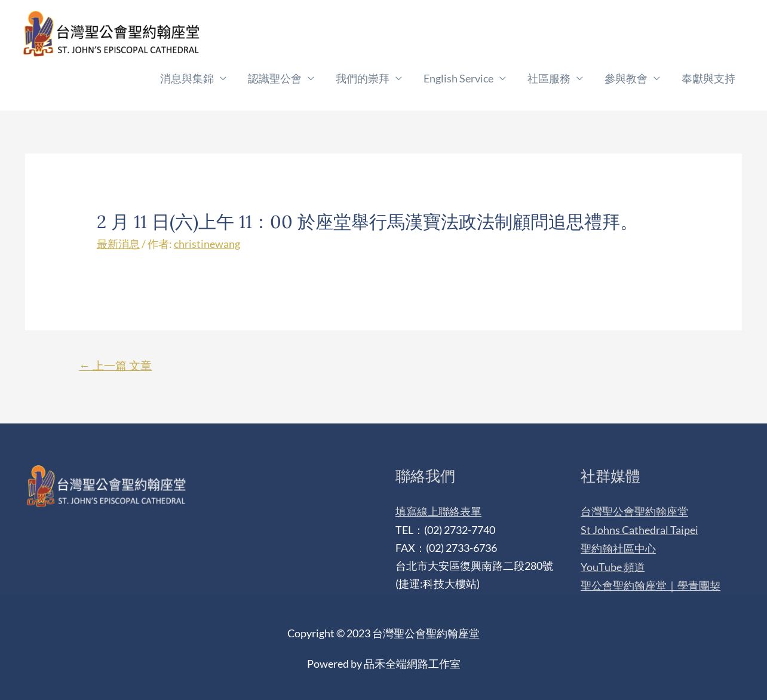Expand the 我們的崇拜 menu chevron

pyautogui.click(x=398, y=78)
